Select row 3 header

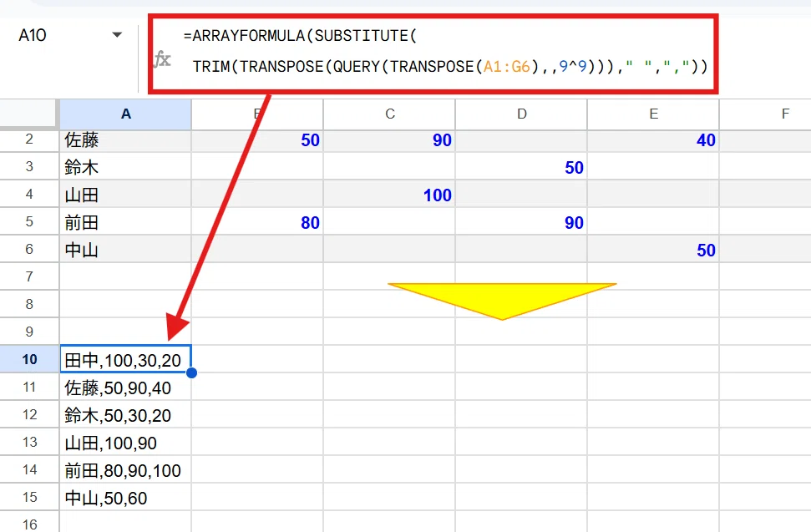(29, 166)
